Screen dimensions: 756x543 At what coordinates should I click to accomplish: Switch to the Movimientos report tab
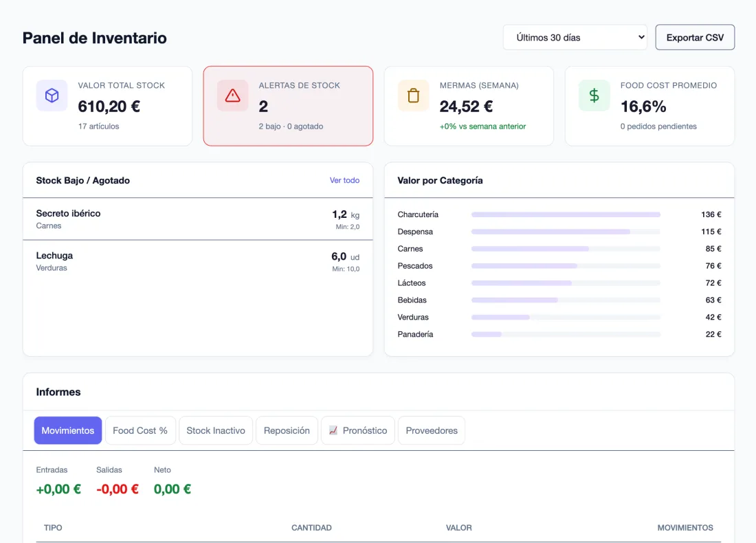click(x=67, y=430)
